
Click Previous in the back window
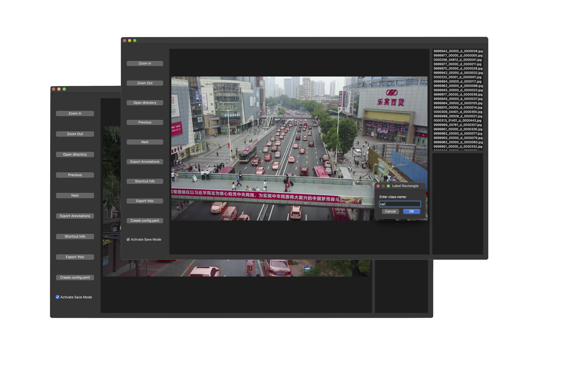click(x=75, y=175)
